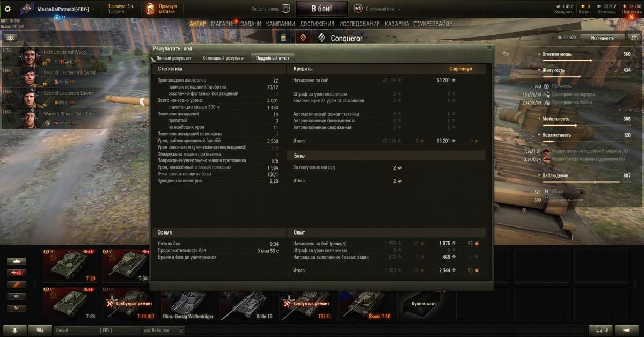Image resolution: width=644 pixels, height=337 pixels.
Task: Open the Общий chat channel tab
Action: click(x=75, y=330)
